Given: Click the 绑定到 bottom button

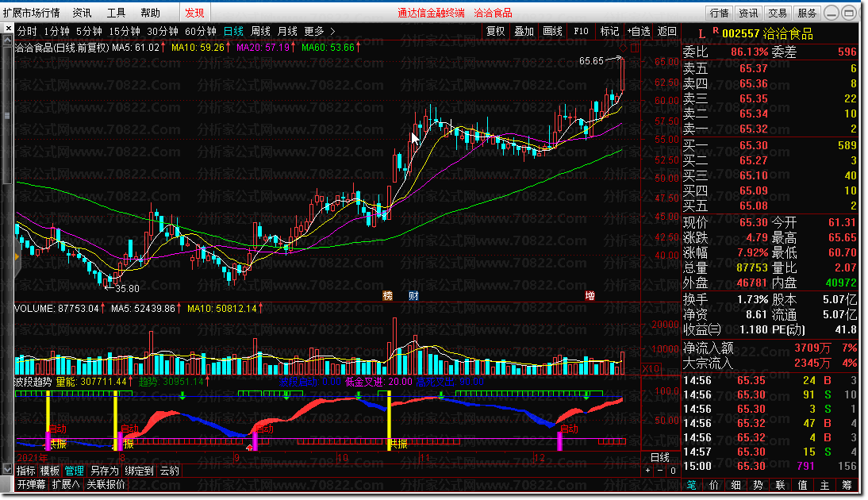Looking at the screenshot, I should tap(139, 471).
